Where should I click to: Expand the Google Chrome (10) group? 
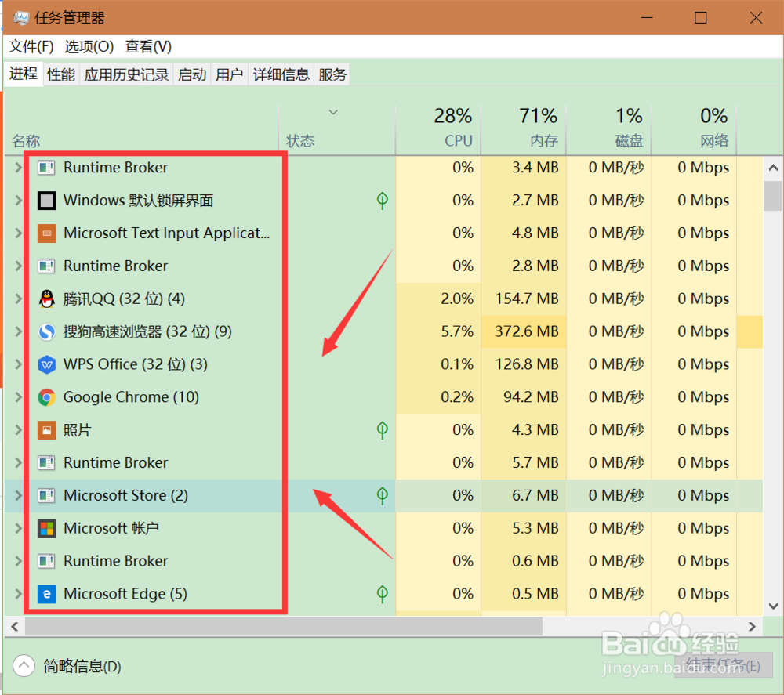pos(19,397)
